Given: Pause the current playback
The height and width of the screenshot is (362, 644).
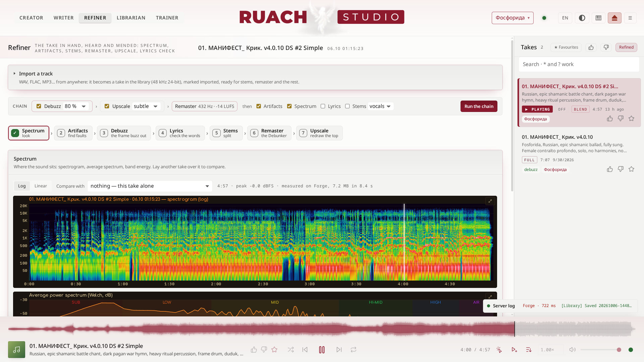Looking at the screenshot, I should (322, 350).
